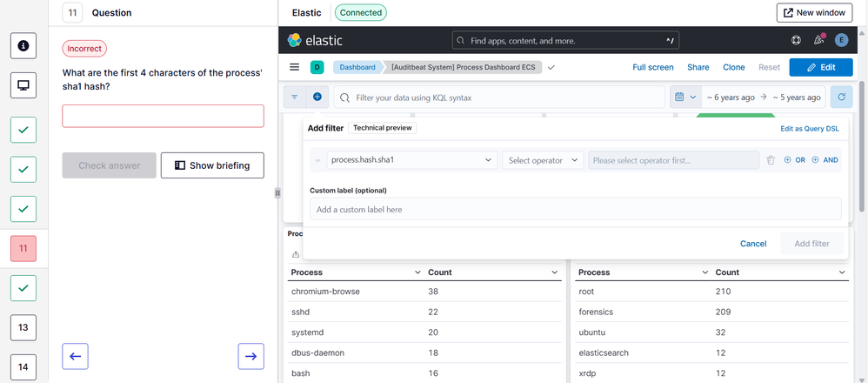Go to the Dashboard breadcrumb
This screenshot has height=383, width=868.
tap(357, 67)
